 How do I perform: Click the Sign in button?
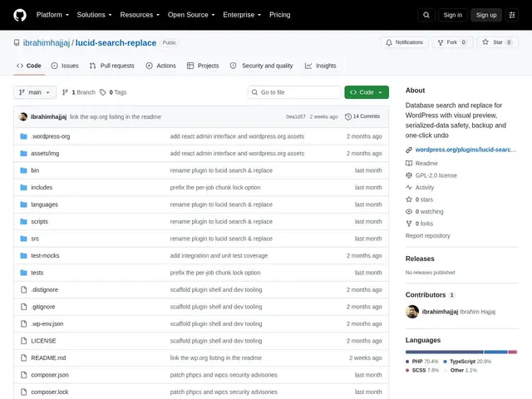point(452,15)
